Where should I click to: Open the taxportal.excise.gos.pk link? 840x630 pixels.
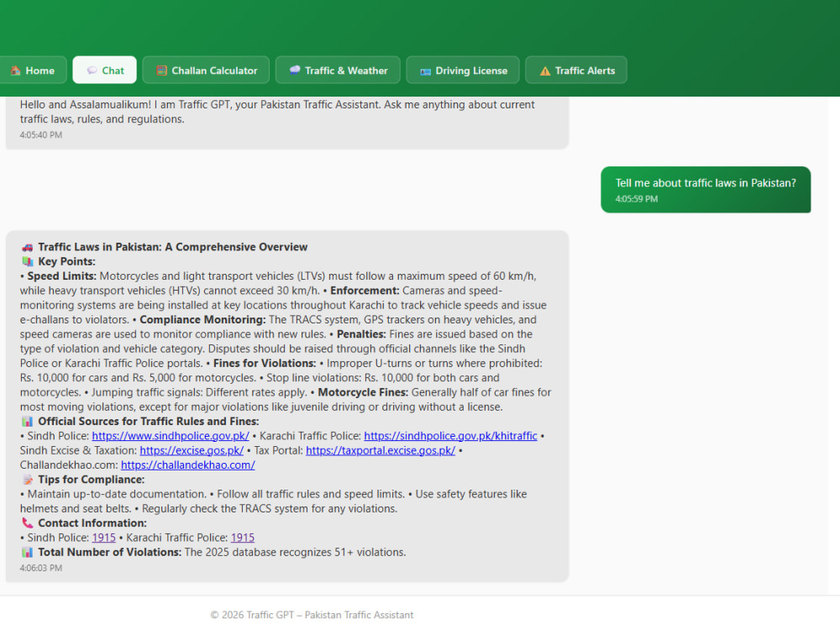coord(381,450)
